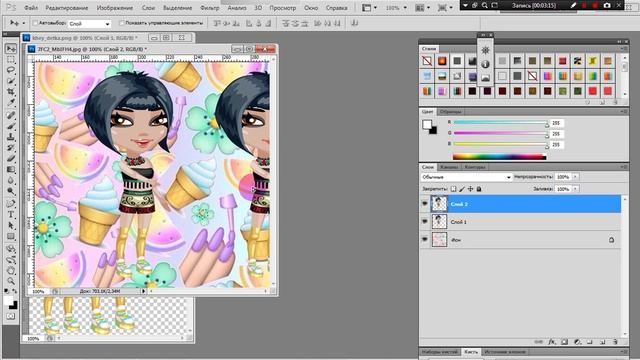Open the Справка menu

click(x=337, y=8)
